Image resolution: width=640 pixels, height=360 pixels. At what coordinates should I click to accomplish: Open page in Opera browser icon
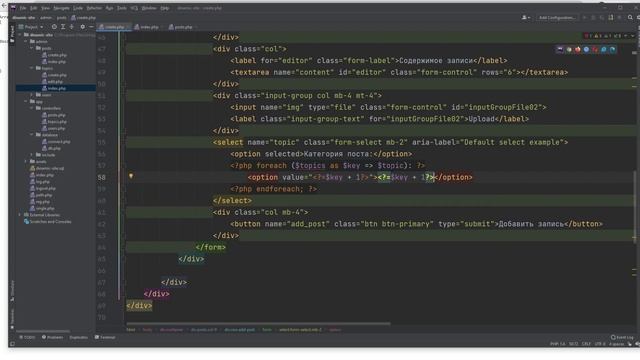point(595,49)
